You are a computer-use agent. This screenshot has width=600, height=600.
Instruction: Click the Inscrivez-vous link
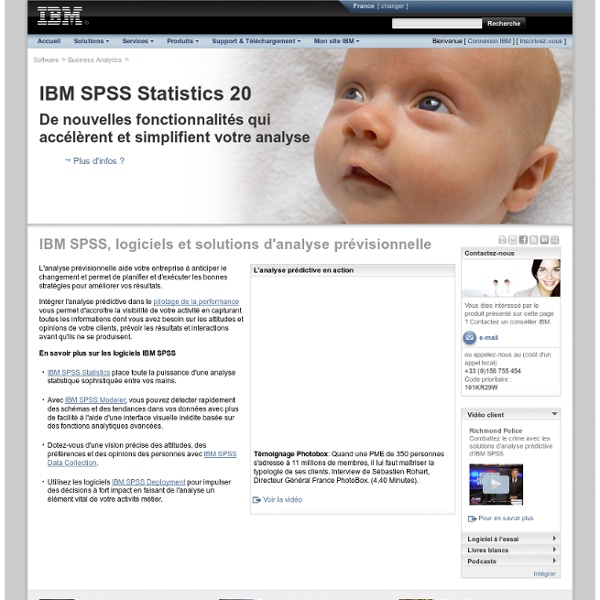(541, 41)
